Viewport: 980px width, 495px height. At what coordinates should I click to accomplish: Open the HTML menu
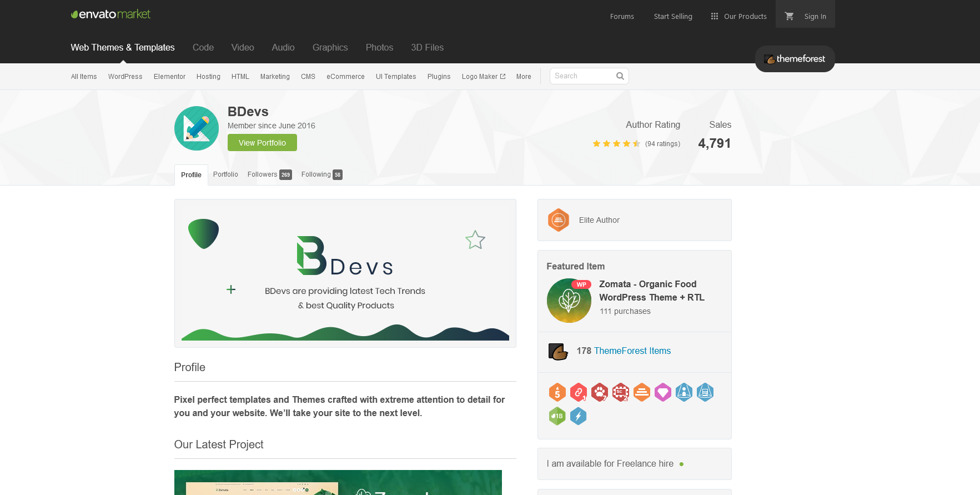(x=240, y=77)
